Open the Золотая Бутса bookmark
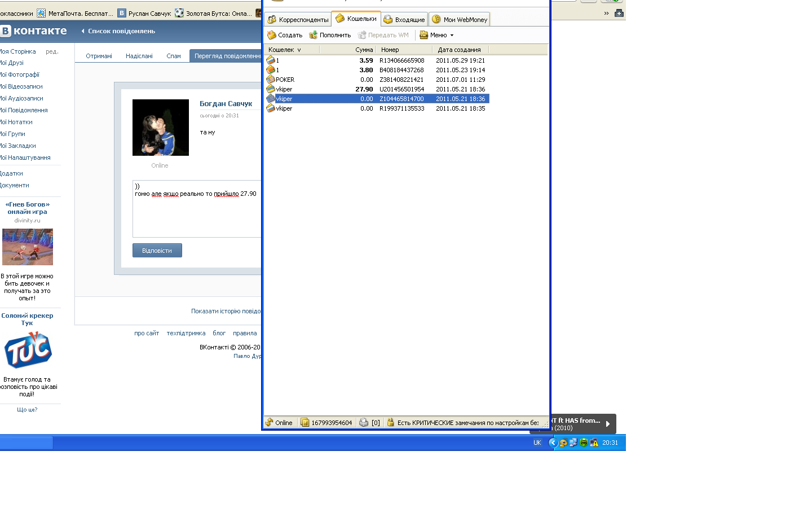Viewport: 812px width, 508px height. [214, 14]
